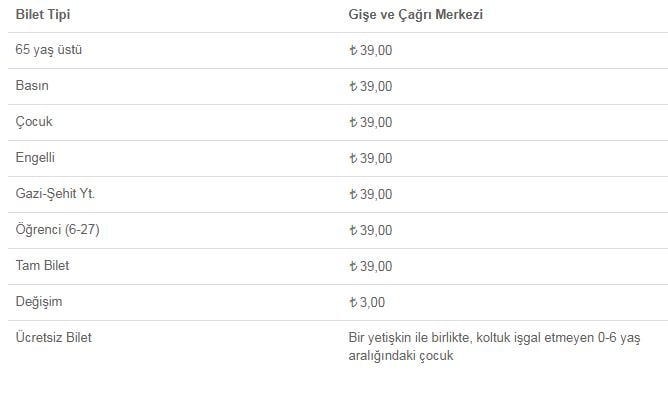Select the 65 yaş üstü ticket row
Screen dimensions: 668x394
pos(338,50)
